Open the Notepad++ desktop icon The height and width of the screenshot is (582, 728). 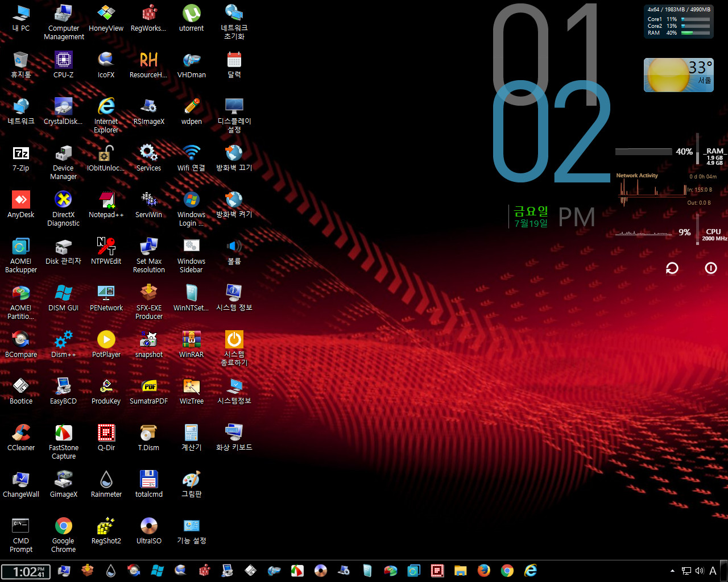(x=106, y=205)
